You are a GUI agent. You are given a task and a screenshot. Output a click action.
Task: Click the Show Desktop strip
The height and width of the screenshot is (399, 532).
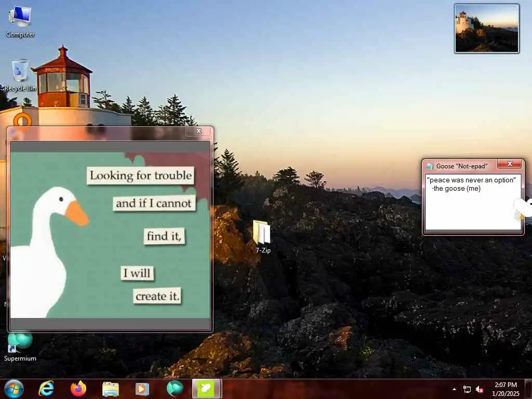528,389
